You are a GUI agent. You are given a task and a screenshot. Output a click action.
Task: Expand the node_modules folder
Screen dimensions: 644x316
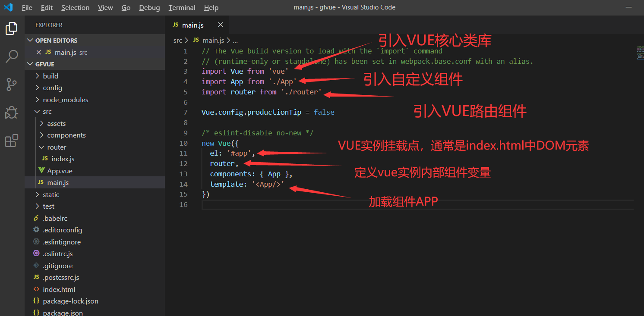click(95, 100)
